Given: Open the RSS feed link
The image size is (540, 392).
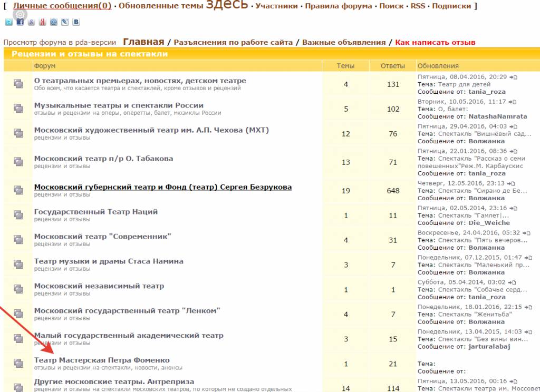Looking at the screenshot, I should (418, 6).
